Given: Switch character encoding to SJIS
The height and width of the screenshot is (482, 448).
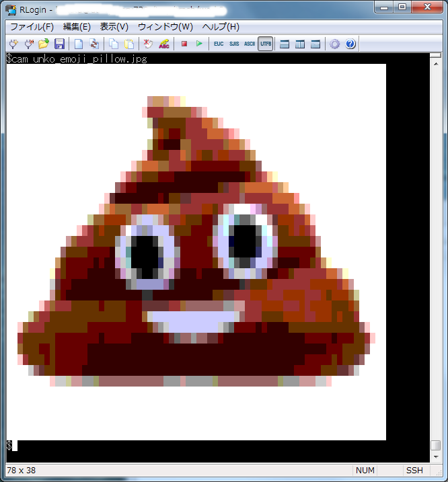Looking at the screenshot, I should 234,44.
